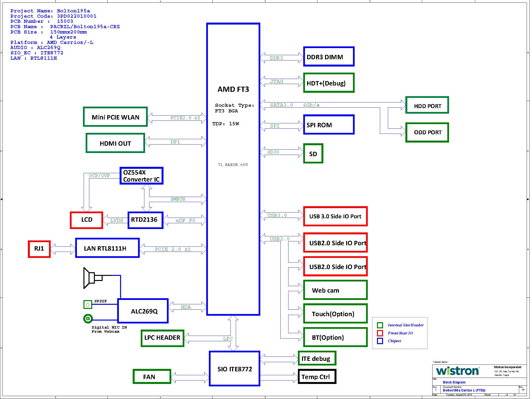The image size is (532, 399).
Task: Select the HDT+(Debug) block
Action: 329,83
